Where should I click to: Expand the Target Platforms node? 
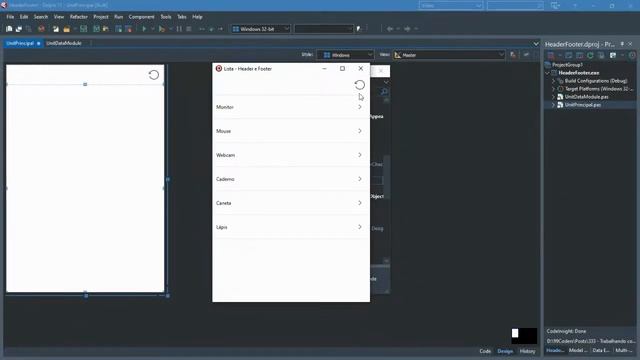click(x=553, y=89)
